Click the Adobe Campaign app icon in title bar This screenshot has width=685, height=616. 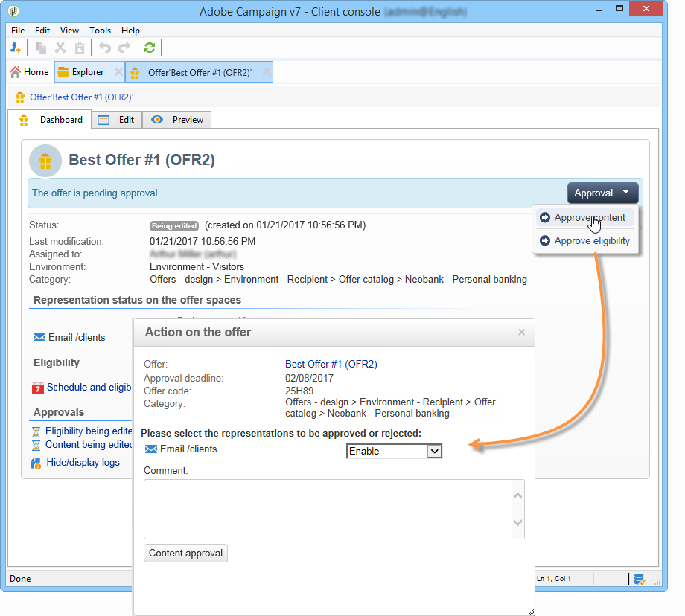click(x=13, y=11)
